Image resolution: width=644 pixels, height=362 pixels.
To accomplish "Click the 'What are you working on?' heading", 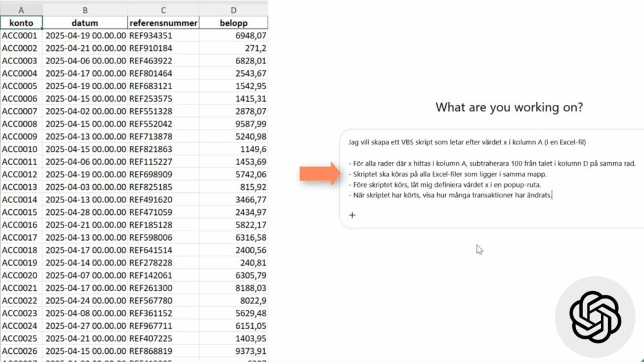I will click(509, 107).
